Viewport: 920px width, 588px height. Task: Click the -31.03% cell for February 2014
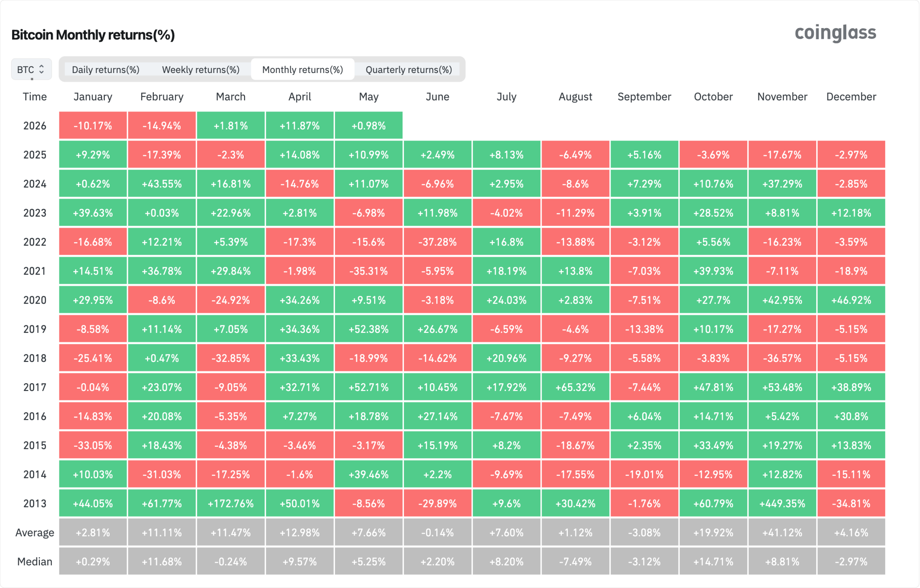click(162, 474)
